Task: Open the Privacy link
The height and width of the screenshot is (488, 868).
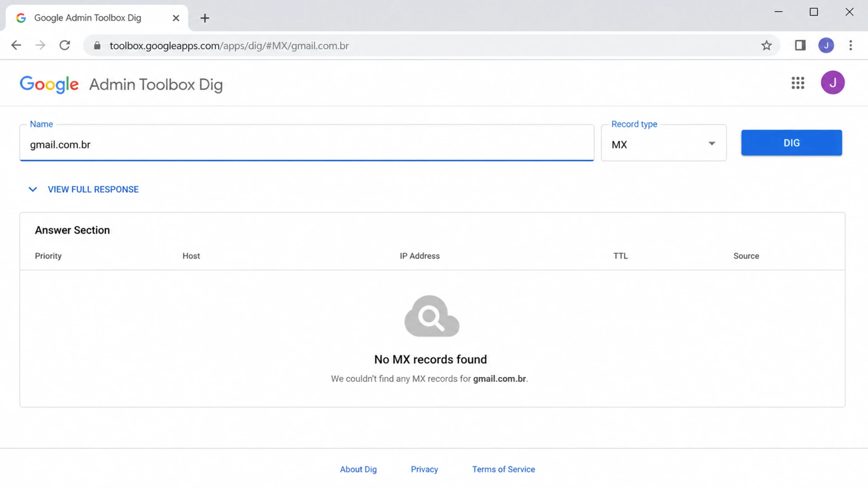Action: pyautogui.click(x=424, y=469)
